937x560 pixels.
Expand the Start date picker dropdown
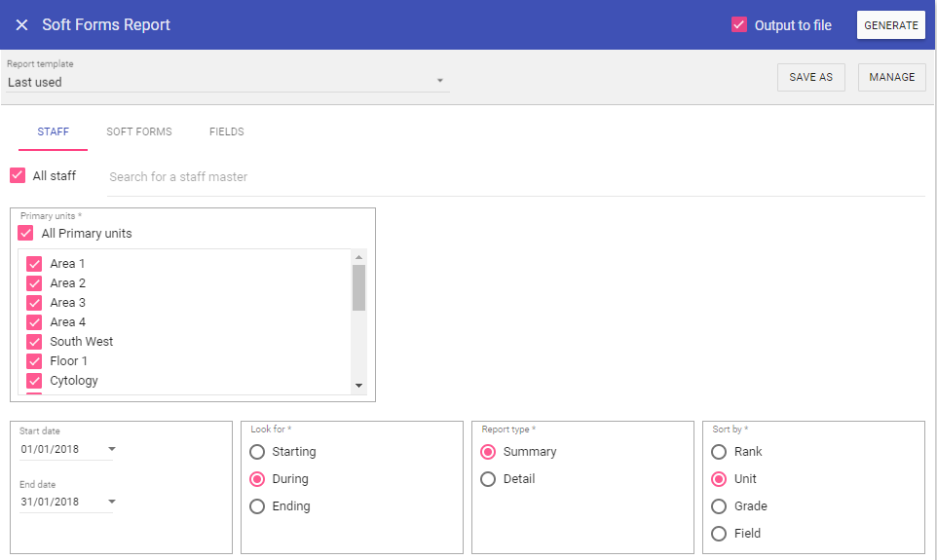(111, 450)
